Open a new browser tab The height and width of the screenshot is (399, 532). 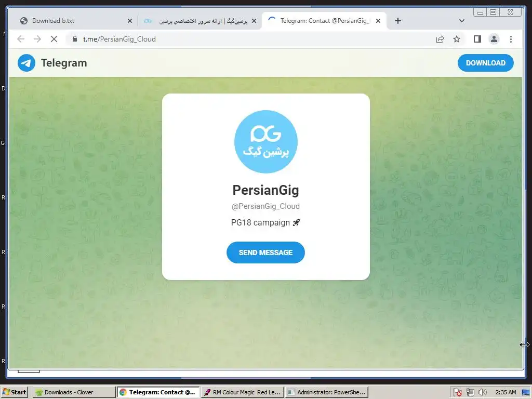[398, 21]
